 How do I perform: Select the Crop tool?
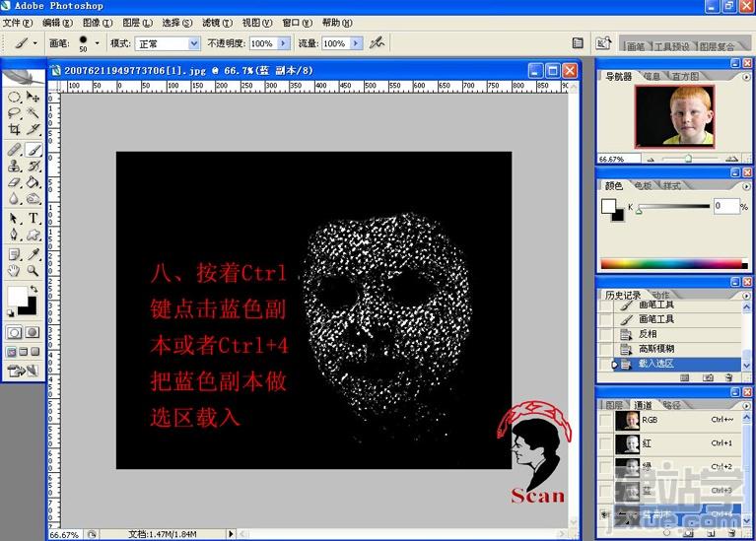coord(15,129)
